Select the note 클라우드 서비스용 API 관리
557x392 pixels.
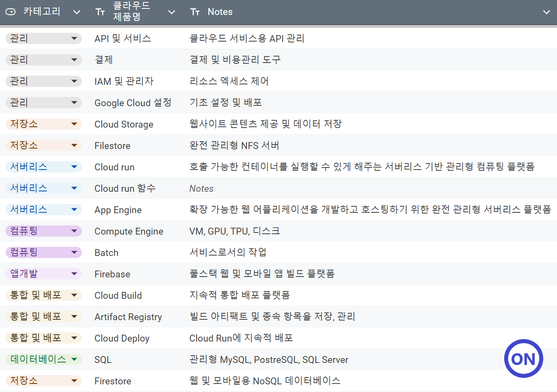click(x=247, y=38)
